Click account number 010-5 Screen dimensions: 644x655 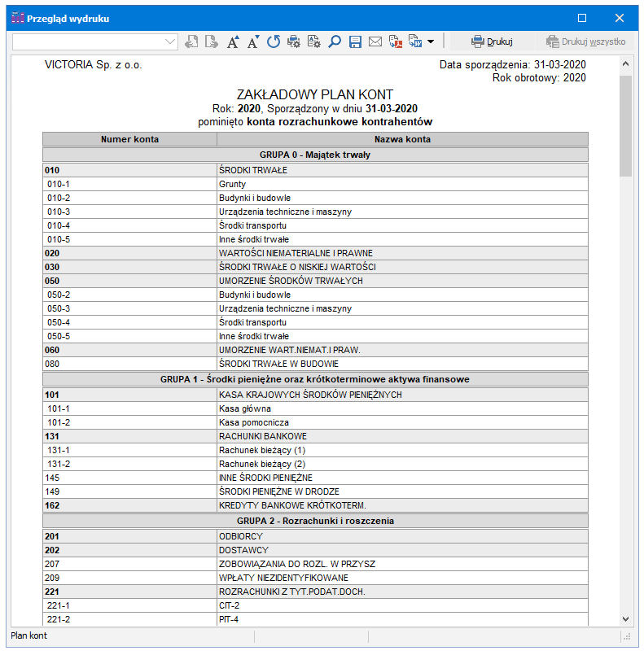click(x=59, y=239)
